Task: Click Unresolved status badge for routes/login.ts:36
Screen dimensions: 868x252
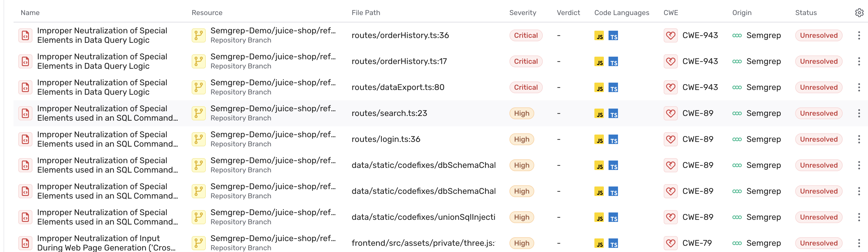Action: tap(818, 139)
